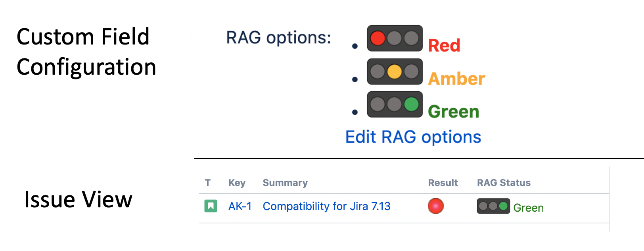Click the Red traffic light icon
Screen dimensions: 644x251
[395, 39]
